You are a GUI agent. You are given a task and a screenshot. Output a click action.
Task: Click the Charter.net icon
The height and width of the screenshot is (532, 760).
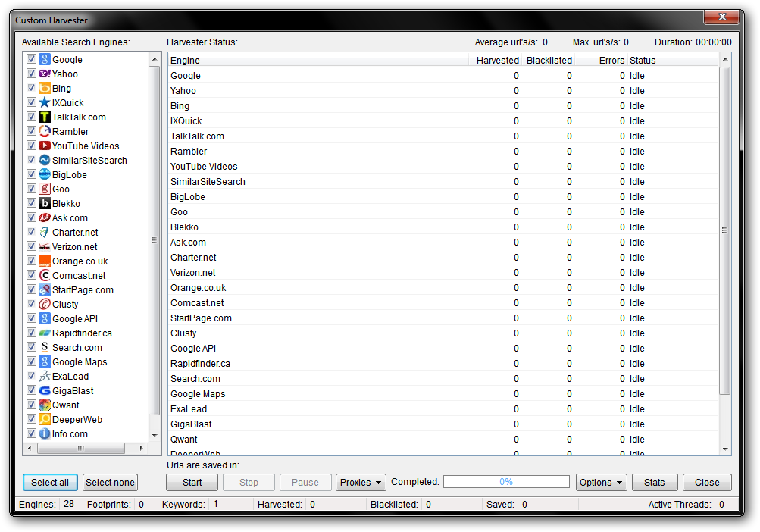pos(45,233)
